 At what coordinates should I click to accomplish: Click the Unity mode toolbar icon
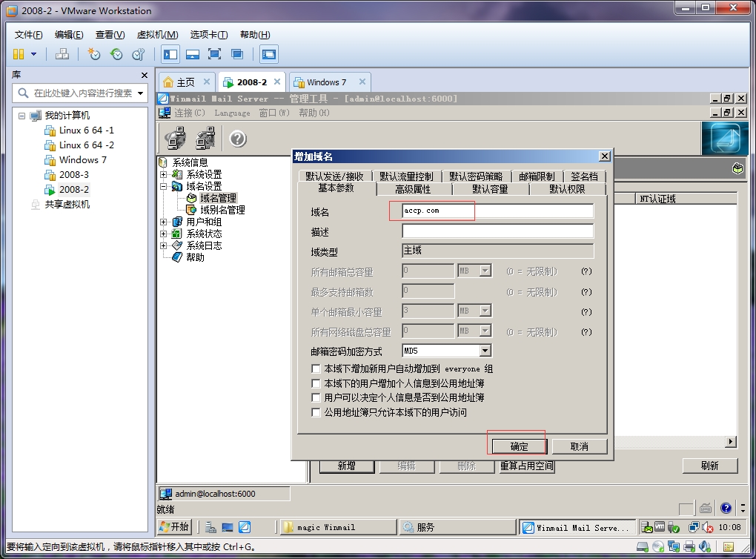click(x=236, y=54)
